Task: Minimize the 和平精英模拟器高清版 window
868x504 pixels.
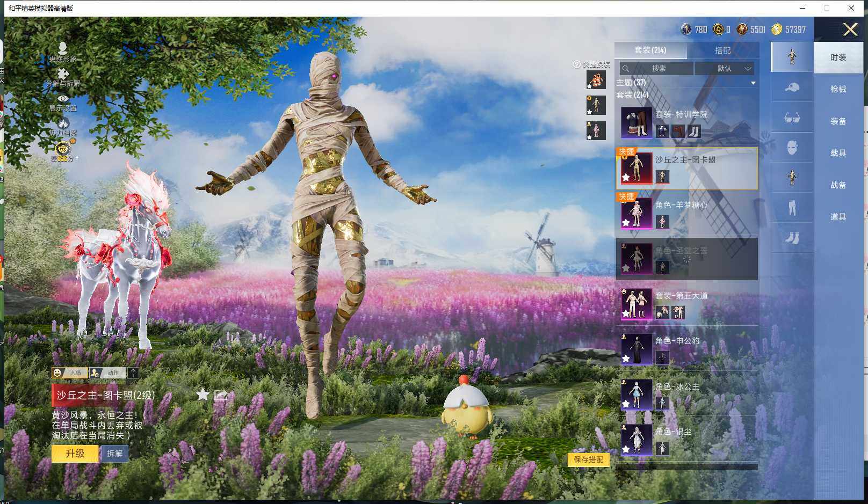Action: (803, 8)
